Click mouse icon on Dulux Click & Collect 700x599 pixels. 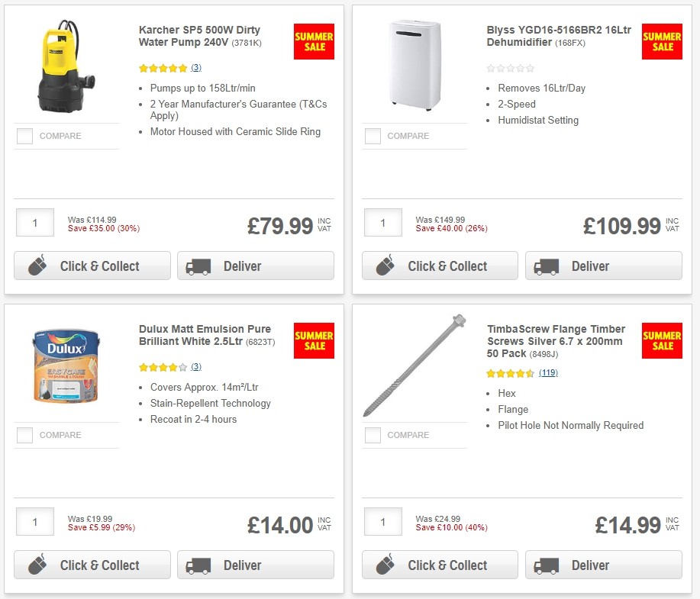[37, 565]
